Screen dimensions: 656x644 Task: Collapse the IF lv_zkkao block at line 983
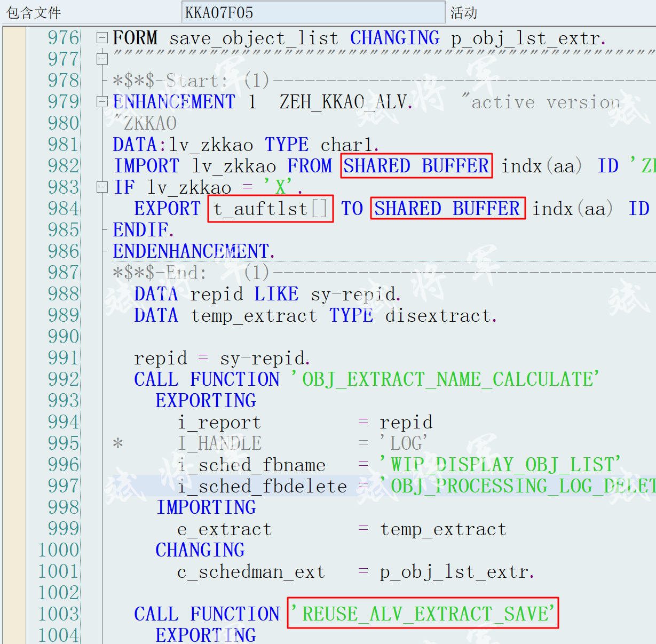[102, 187]
